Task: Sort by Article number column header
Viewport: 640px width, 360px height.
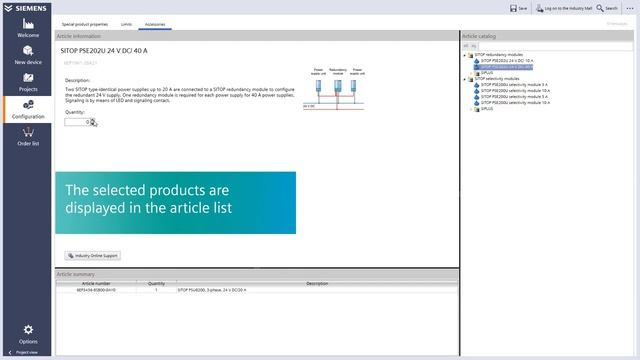Action: [x=96, y=283]
